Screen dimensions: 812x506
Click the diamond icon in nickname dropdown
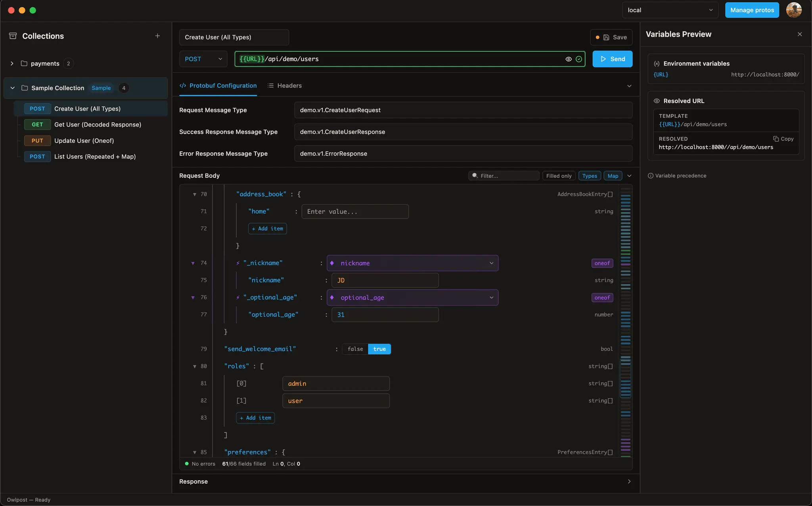coord(332,263)
